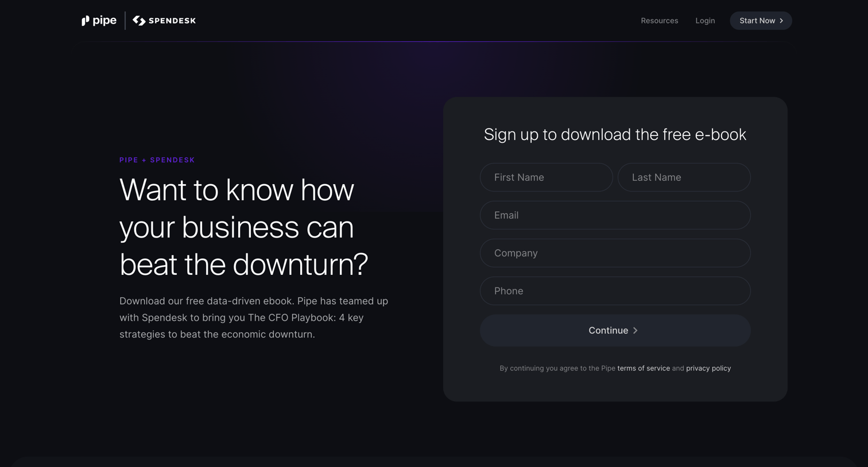Open the terms of service link
The image size is (868, 467).
pyautogui.click(x=644, y=368)
